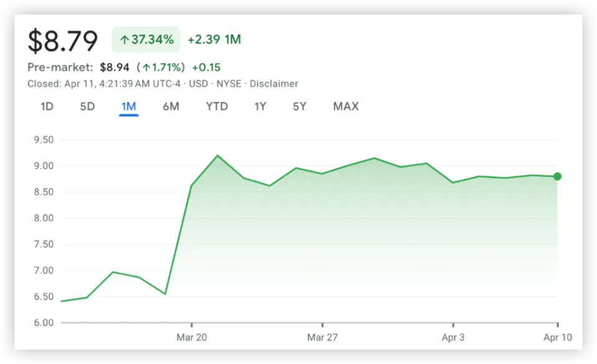Click the pre-market up arrow beside 1.71%

pyautogui.click(x=146, y=68)
